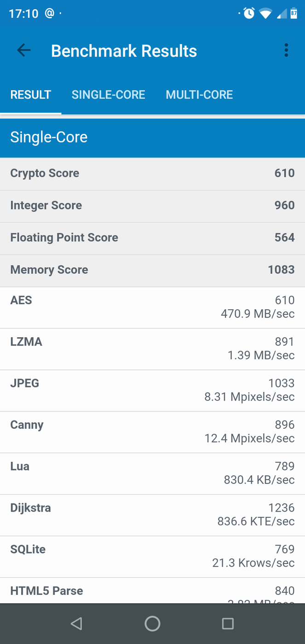Tap the Wi-Fi icon in the status bar
305x644 pixels.
[265, 13]
